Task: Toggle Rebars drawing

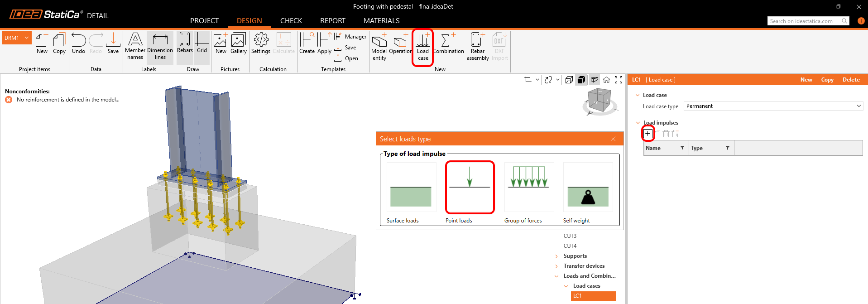Action: [185, 43]
